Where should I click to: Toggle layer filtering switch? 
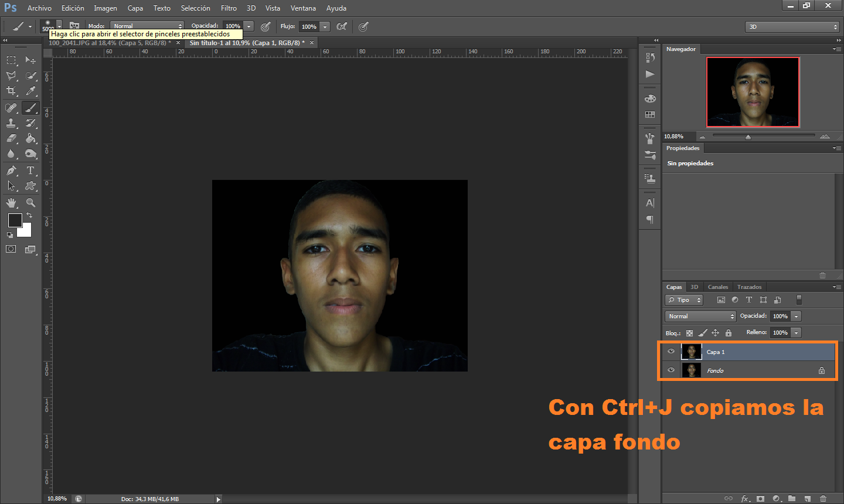click(799, 299)
